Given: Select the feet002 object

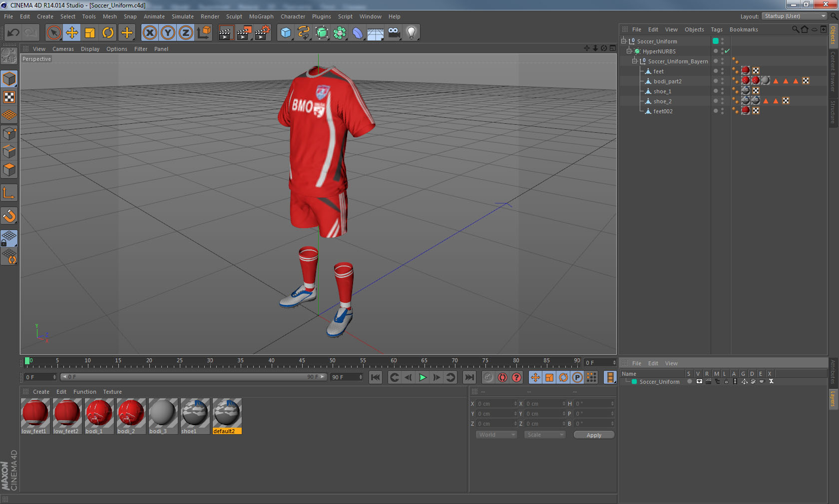Looking at the screenshot, I should point(663,111).
